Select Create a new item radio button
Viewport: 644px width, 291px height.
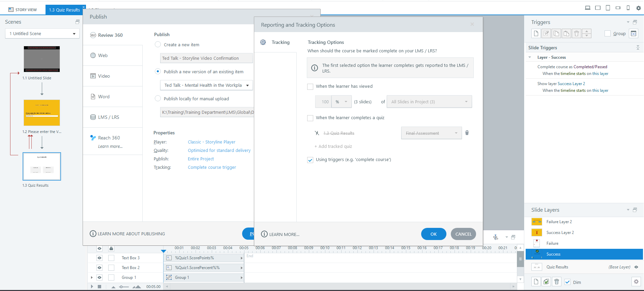pyautogui.click(x=158, y=45)
